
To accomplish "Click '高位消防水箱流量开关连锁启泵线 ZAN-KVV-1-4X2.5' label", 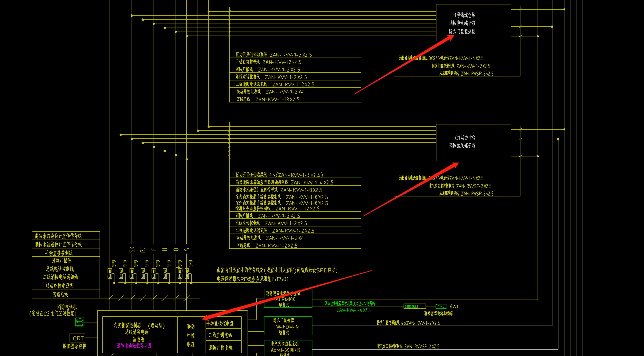I will pyautogui.click(x=284, y=182).
